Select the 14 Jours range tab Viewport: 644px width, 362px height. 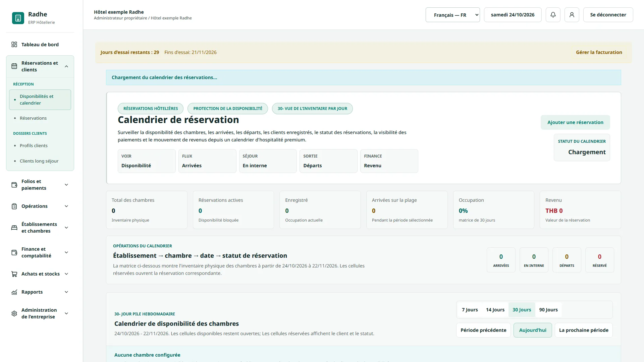495,310
